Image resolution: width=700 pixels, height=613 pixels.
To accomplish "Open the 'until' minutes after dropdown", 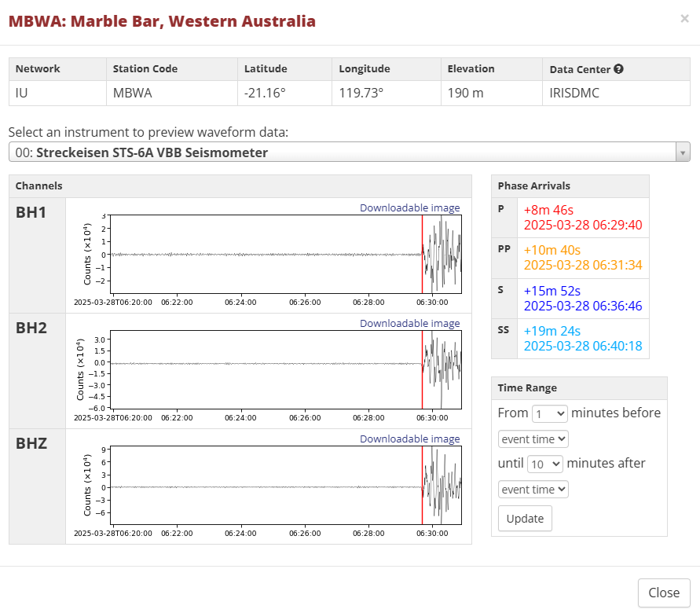I will [545, 464].
